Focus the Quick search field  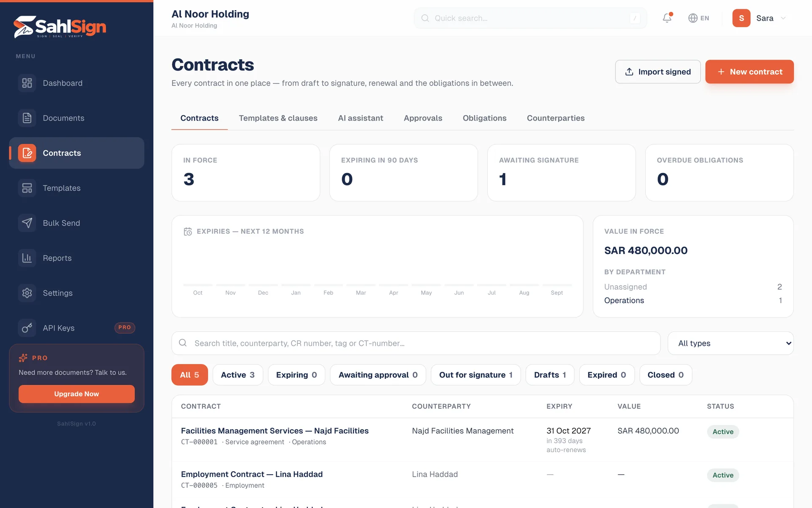(x=530, y=18)
